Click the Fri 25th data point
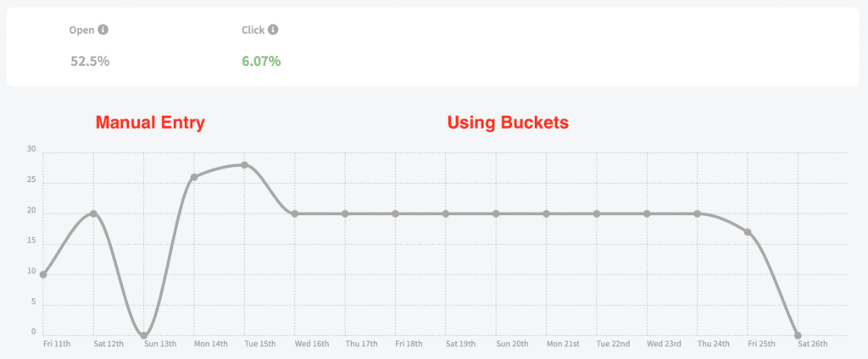This screenshot has height=359, width=868. click(748, 232)
